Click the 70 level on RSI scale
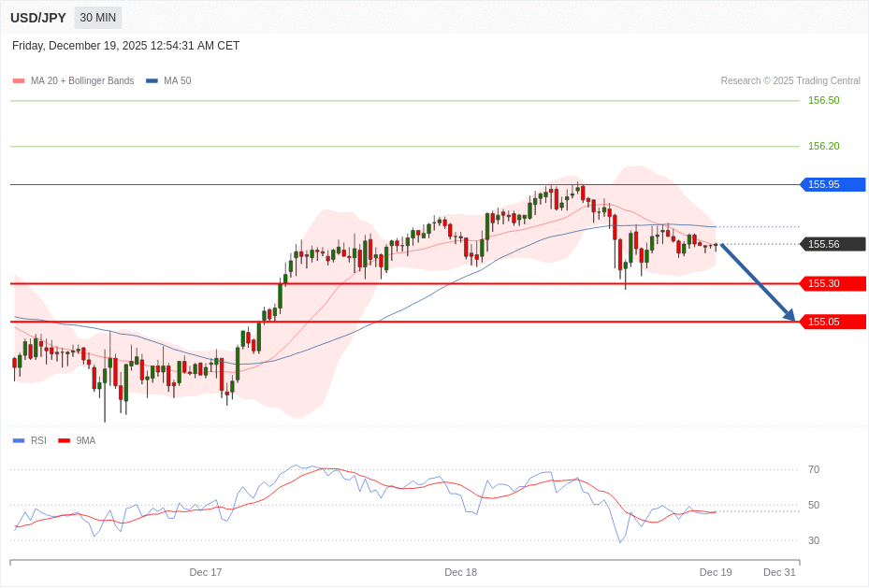Screen dimensions: 869x588 pos(814,469)
